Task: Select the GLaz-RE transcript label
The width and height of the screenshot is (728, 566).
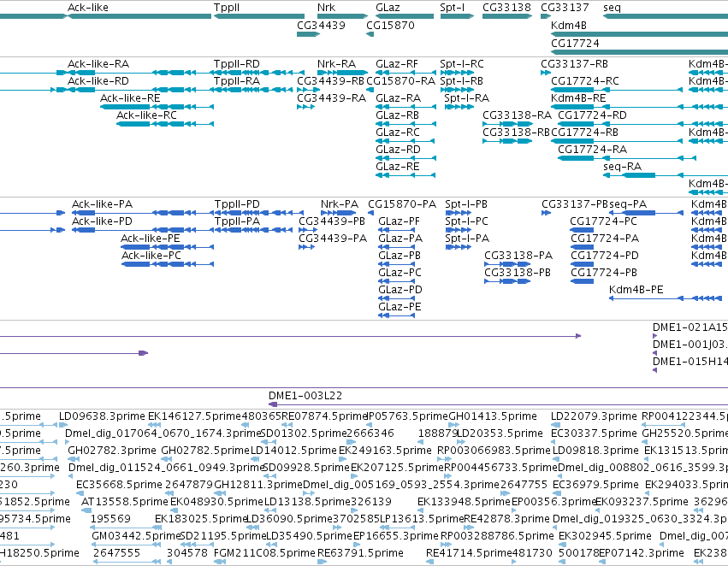Action: [398, 166]
